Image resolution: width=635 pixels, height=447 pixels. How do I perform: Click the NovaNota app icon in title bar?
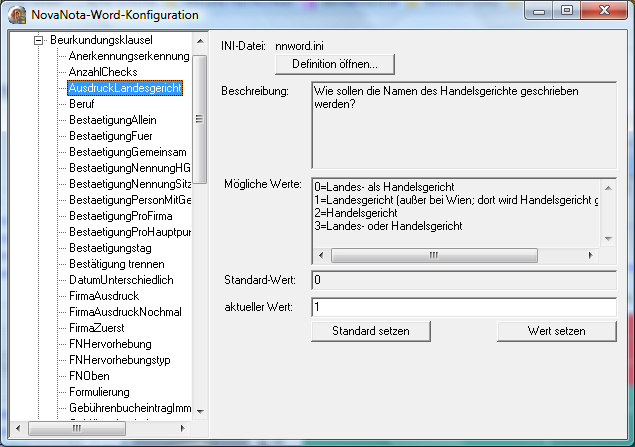click(x=17, y=15)
